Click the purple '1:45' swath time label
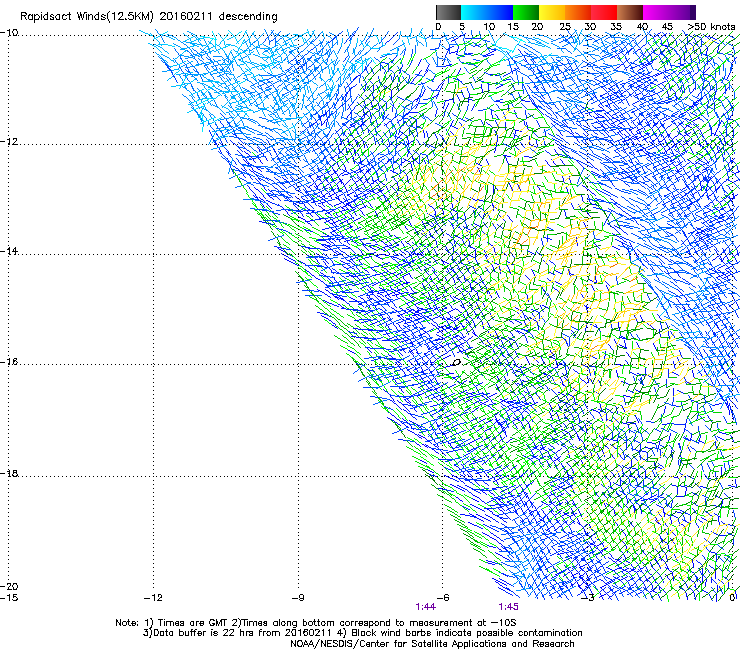The height and width of the screenshot is (650, 740). tap(508, 607)
